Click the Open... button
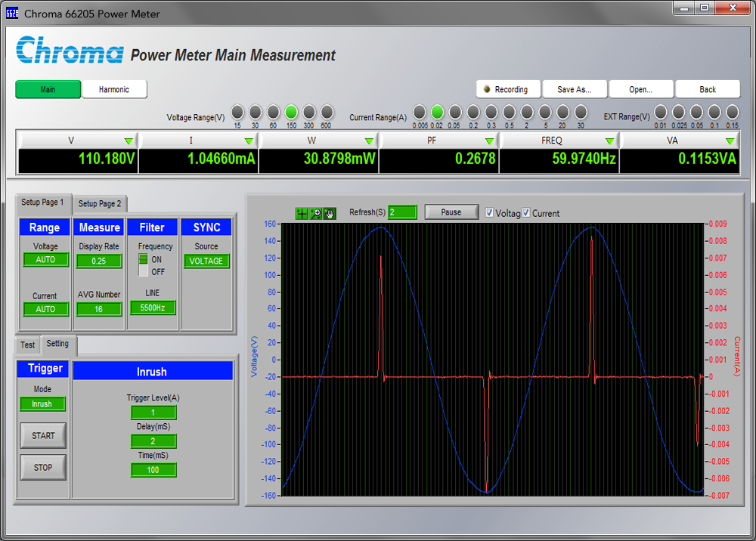The width and height of the screenshot is (756, 541). 641,89
